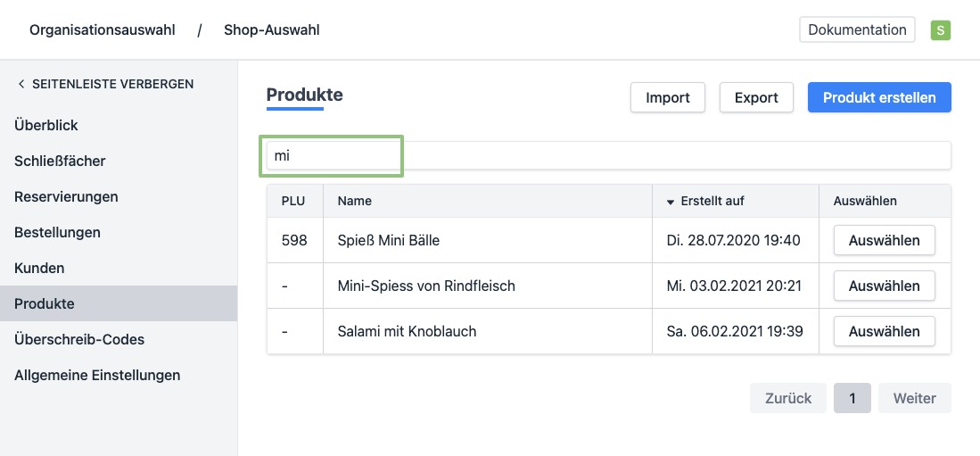The image size is (980, 456).
Task: Open Reservierungen section
Action: (66, 196)
